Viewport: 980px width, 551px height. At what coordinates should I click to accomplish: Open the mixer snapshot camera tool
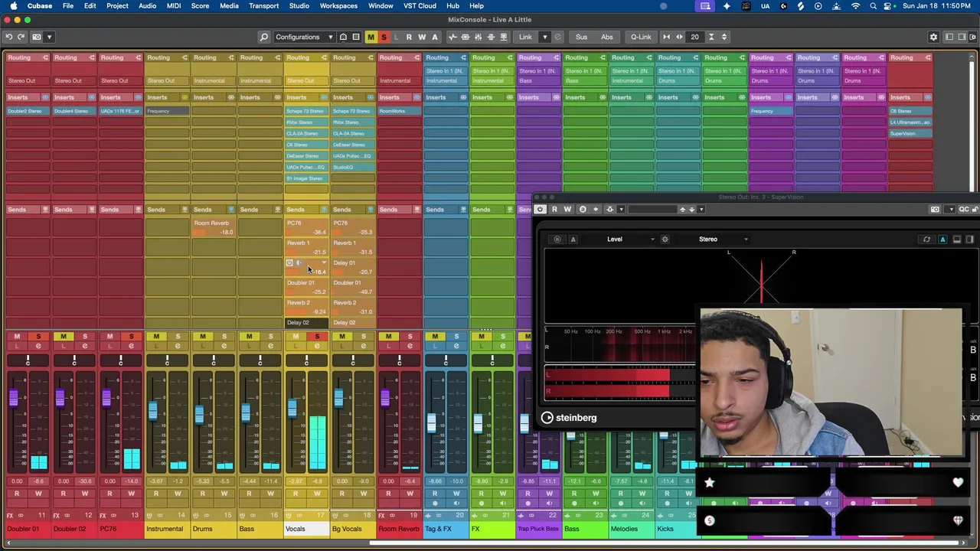[x=37, y=37]
